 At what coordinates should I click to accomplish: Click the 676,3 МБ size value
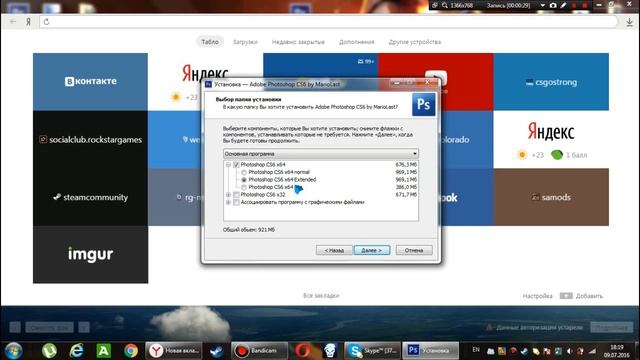tap(406, 164)
